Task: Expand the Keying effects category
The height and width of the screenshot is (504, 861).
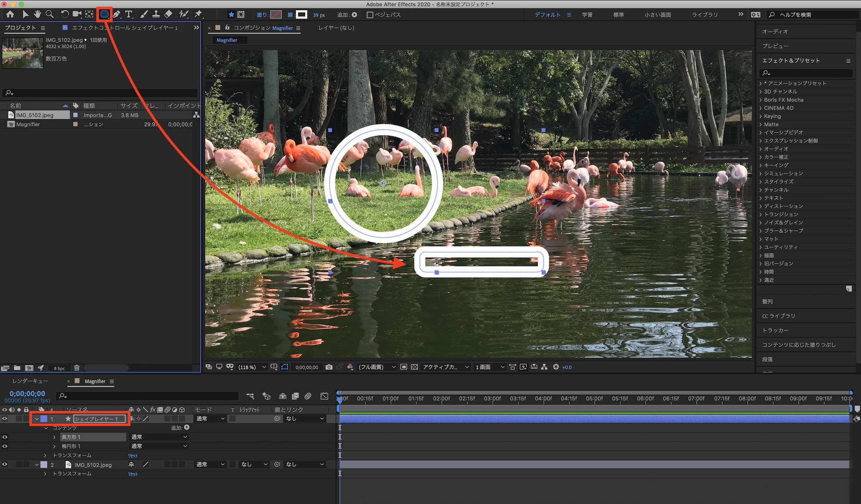Action: click(x=761, y=116)
